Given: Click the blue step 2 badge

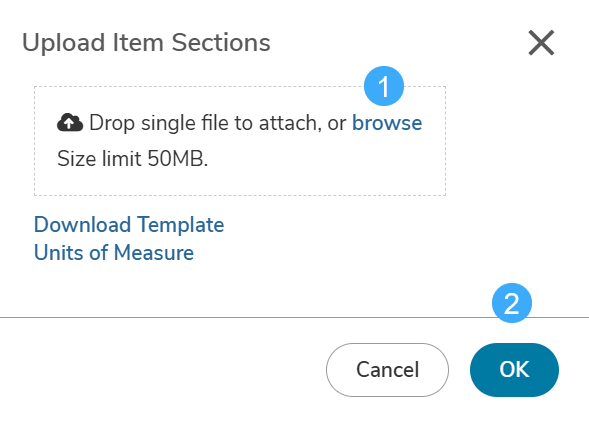Looking at the screenshot, I should 512,303.
